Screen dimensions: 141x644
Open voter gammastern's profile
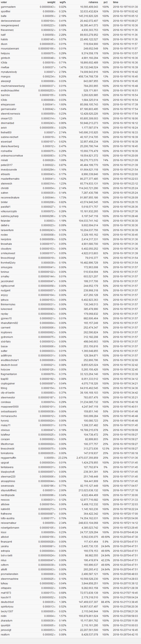point(8,7)
